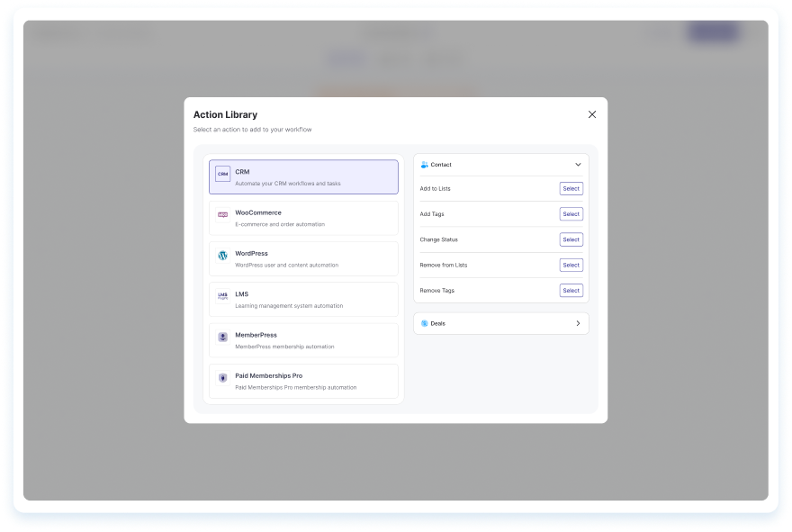Click the 'Remove from Lists' label
The width and height of the screenshot is (792, 532).
coord(444,266)
